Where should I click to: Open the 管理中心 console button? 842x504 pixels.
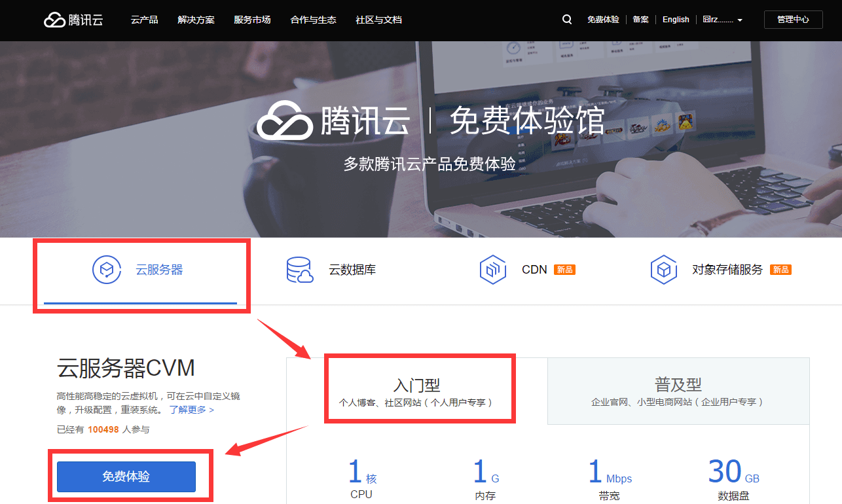793,20
